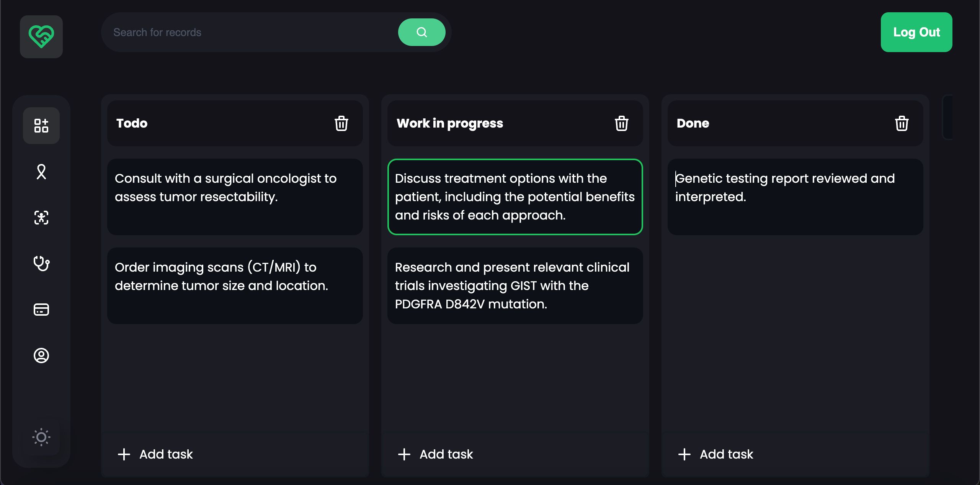The image size is (980, 485).
Task: Add task to Work in progress column
Action: [436, 454]
